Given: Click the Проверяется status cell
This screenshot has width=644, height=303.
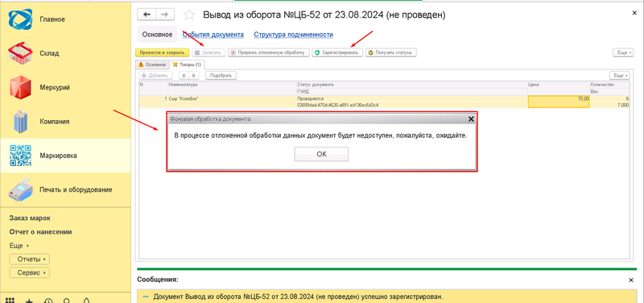Looking at the screenshot, I should pos(411,99).
